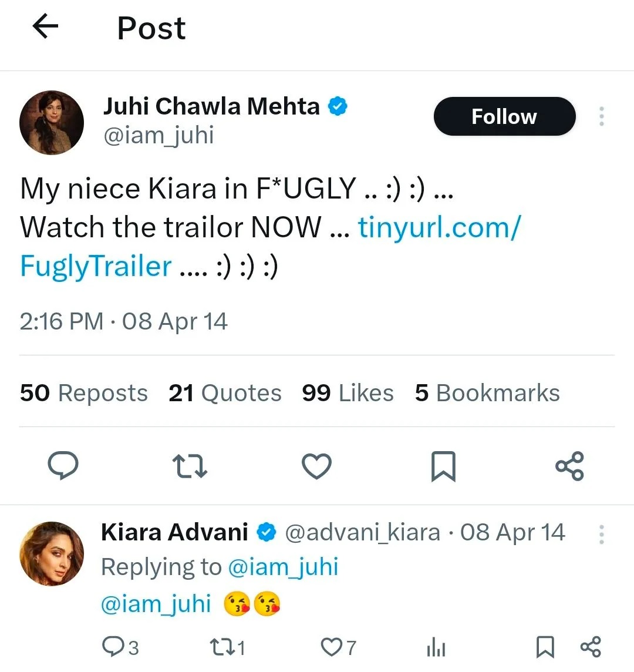Follow Juhi Chawla Mehta
The width and height of the screenshot is (634, 672).
pyautogui.click(x=504, y=116)
